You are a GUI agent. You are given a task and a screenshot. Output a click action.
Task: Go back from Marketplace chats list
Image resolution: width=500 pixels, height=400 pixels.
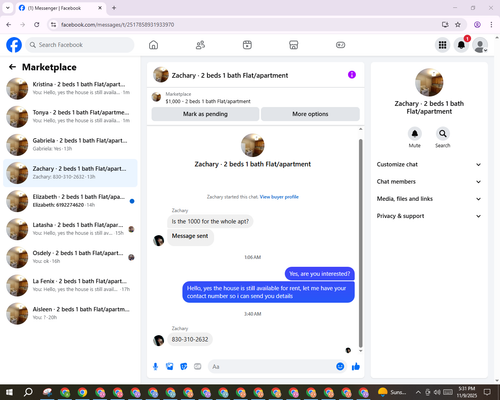[12, 67]
